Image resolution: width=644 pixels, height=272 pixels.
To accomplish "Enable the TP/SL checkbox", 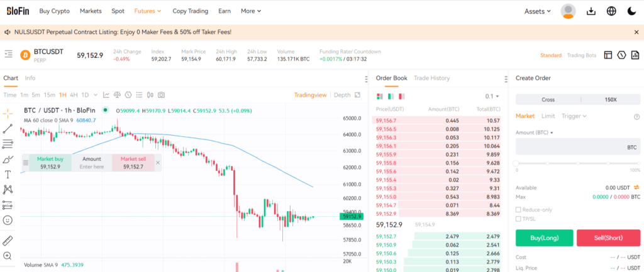I will tap(518, 219).
